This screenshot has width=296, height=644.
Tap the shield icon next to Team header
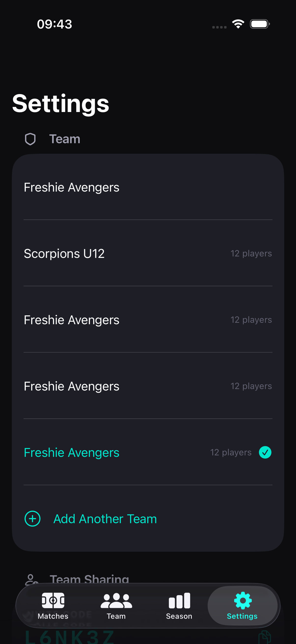30,139
